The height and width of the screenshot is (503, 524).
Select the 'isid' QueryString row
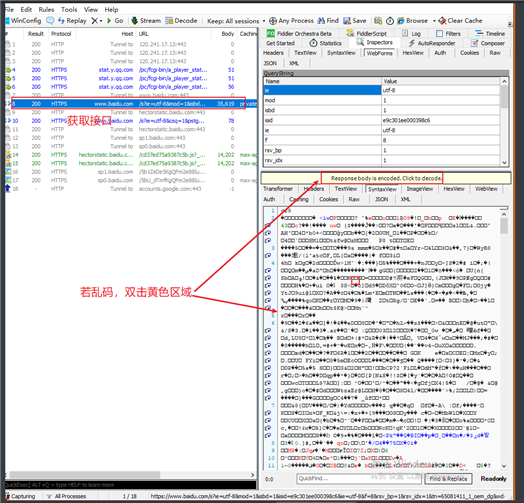pos(382,120)
